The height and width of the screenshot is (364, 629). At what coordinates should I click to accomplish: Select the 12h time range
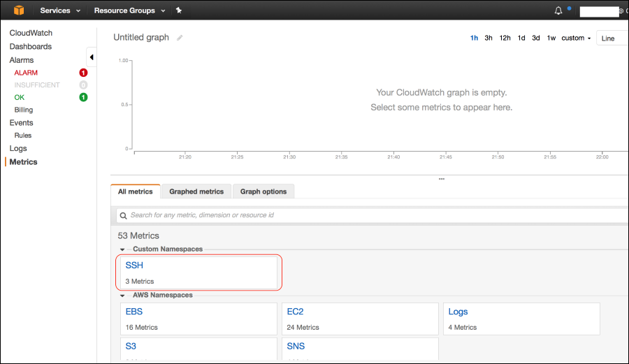point(505,38)
